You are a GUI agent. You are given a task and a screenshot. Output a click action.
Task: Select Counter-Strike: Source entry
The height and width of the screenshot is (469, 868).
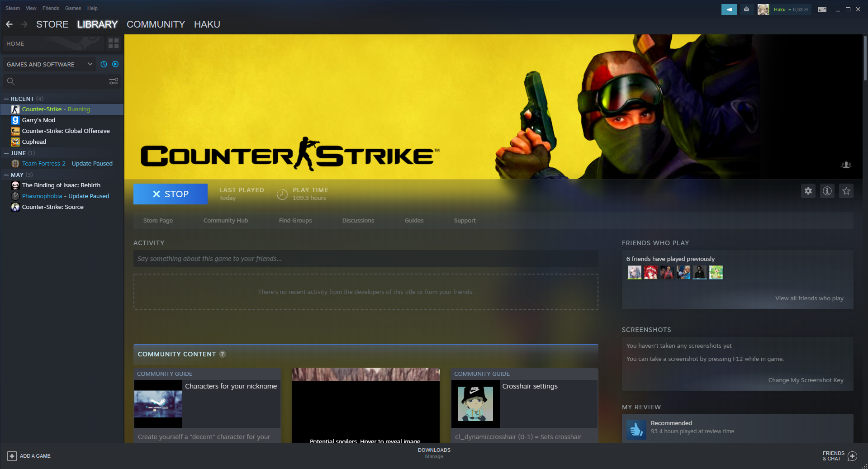pos(62,207)
